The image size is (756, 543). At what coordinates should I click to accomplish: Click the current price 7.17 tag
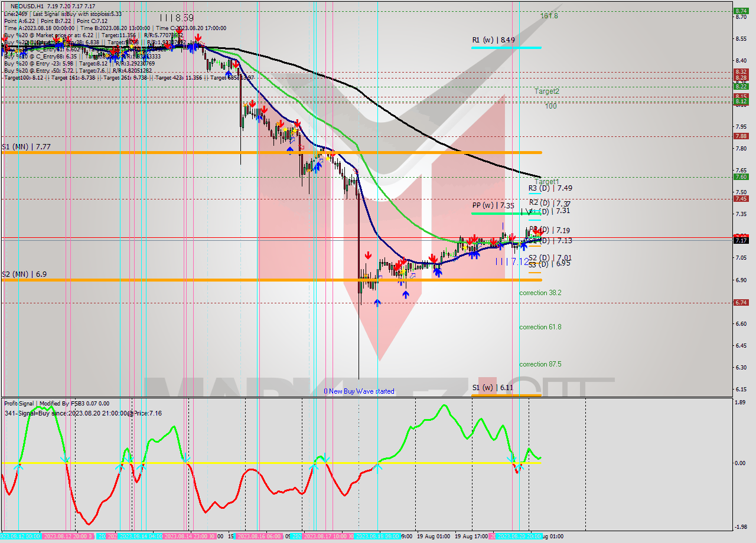[x=741, y=240]
